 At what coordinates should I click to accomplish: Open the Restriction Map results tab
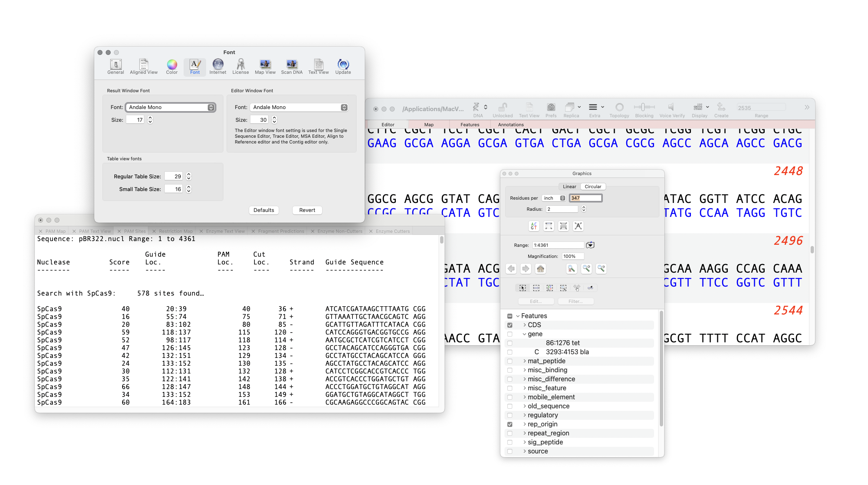[x=173, y=231]
